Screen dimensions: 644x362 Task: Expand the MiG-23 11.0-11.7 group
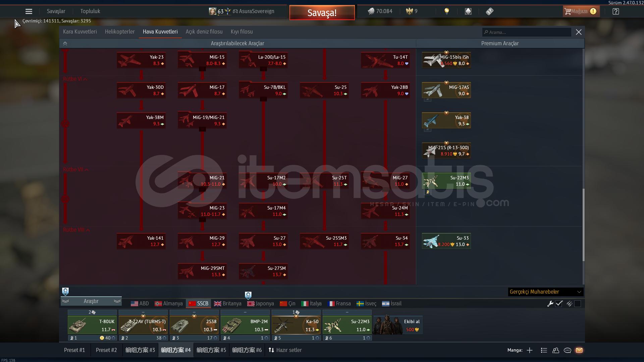(x=202, y=211)
